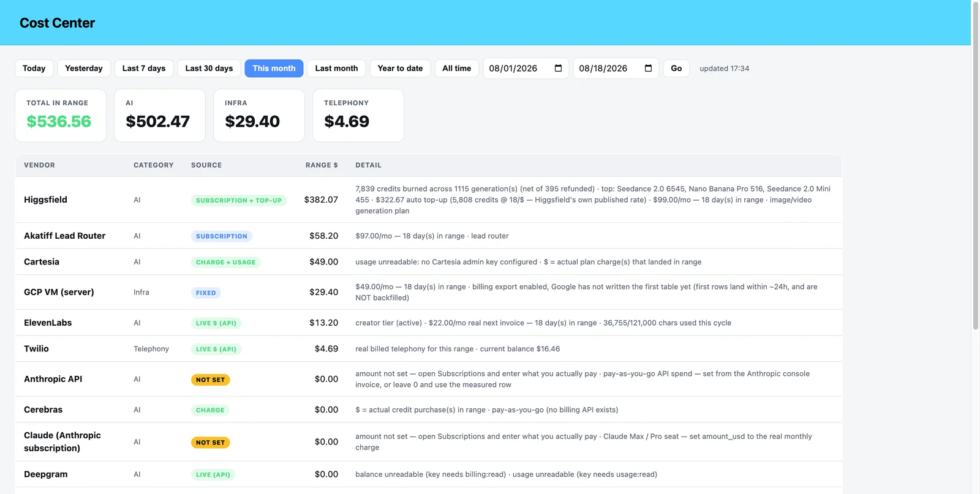This screenshot has height=494, width=980.
Task: Click the CATEGORY column header
Action: 154,165
